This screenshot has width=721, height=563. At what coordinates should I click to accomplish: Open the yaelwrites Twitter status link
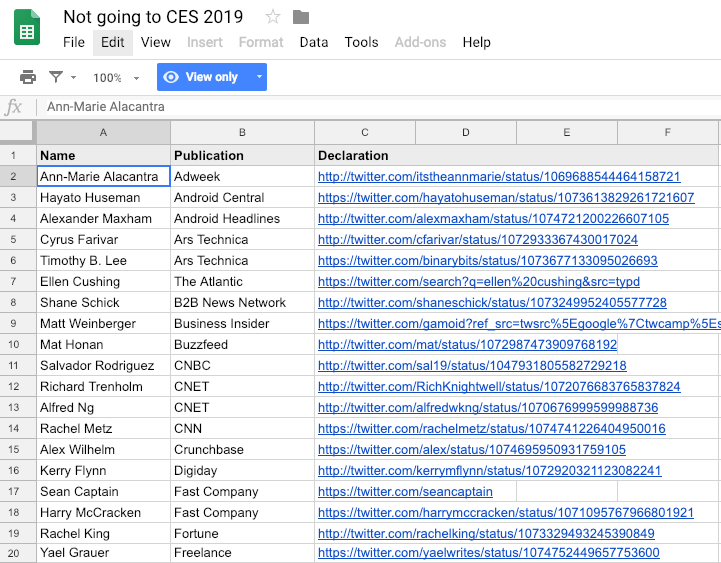point(489,553)
